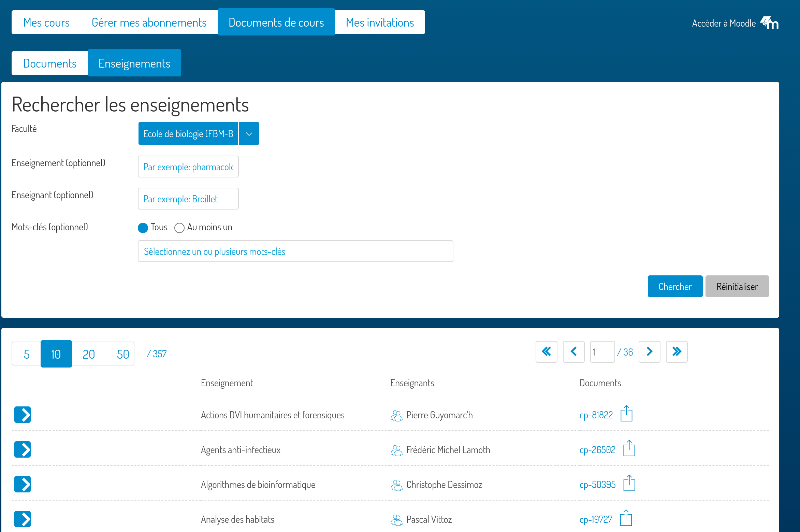Click the Réinitialiser button
The width and height of the screenshot is (800, 532).
(x=737, y=287)
